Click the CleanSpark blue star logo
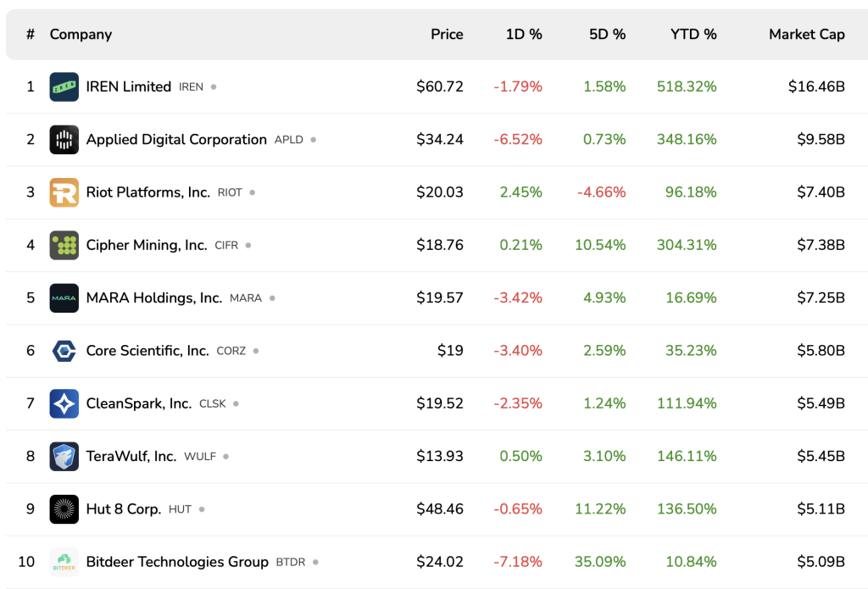 pyautogui.click(x=64, y=403)
